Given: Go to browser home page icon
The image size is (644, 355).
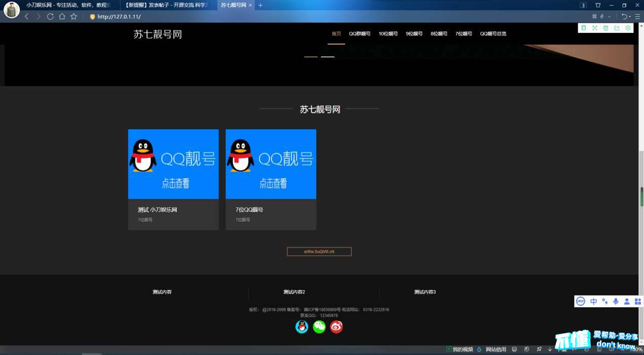Looking at the screenshot, I should click(62, 16).
